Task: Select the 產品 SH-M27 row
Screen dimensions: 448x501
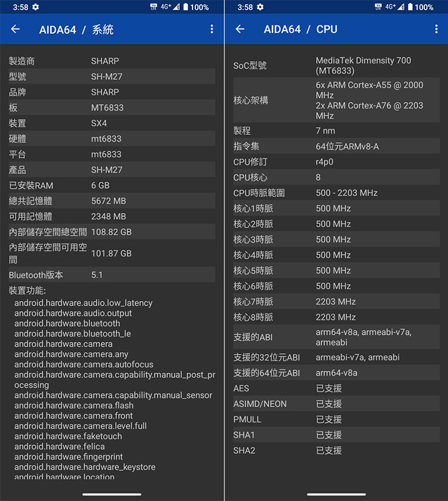Action: [111, 169]
